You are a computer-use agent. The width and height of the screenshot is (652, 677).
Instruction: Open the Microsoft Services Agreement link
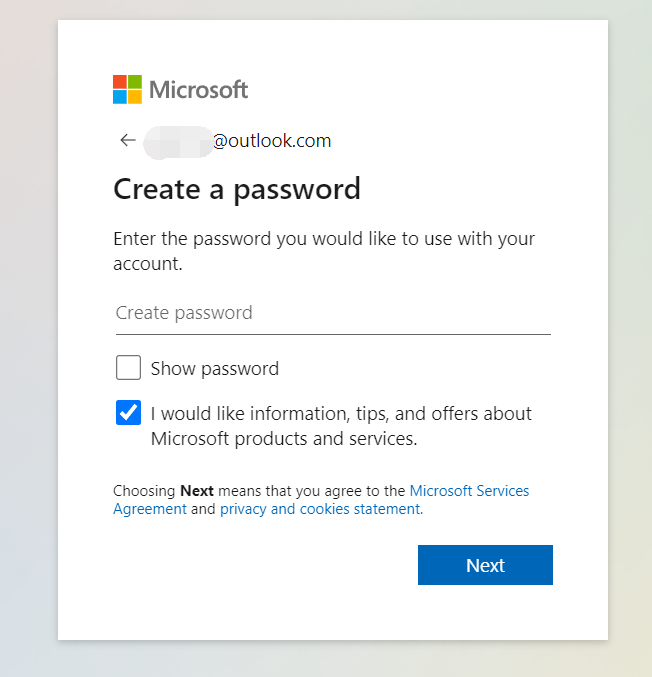(321, 500)
